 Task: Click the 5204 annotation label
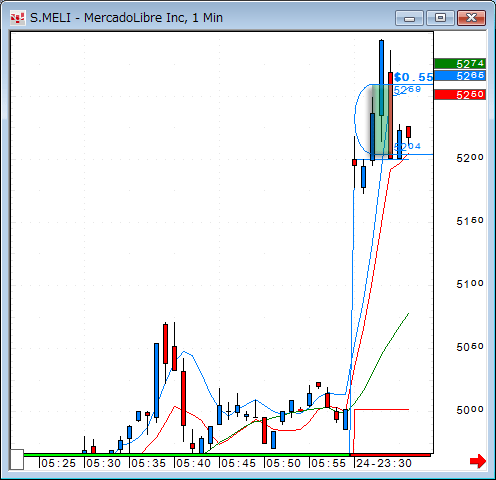coord(407,146)
